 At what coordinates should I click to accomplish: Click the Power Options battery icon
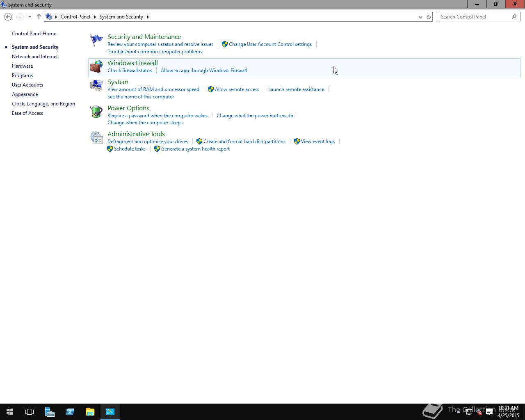coord(96,112)
